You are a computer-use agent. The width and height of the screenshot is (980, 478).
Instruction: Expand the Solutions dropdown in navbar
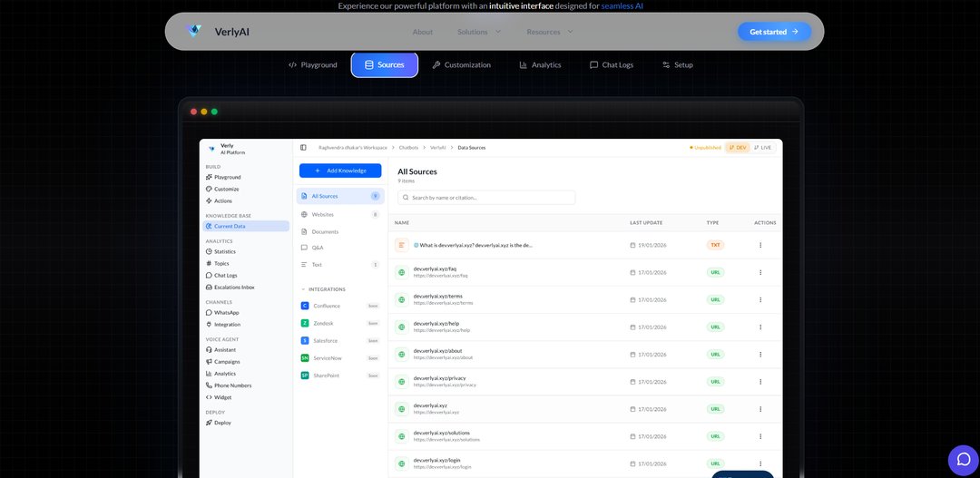point(478,32)
